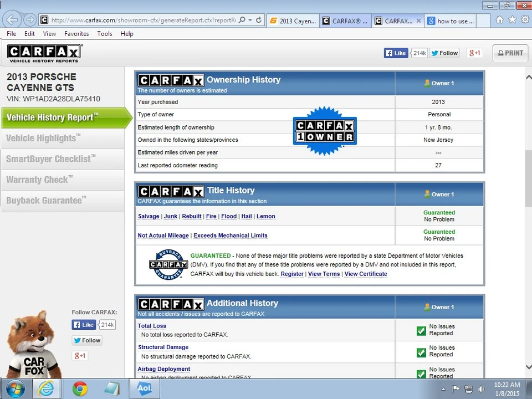Click the Not Actual Mileage link
Image resolution: width=532 pixels, height=399 pixels.
tap(163, 236)
